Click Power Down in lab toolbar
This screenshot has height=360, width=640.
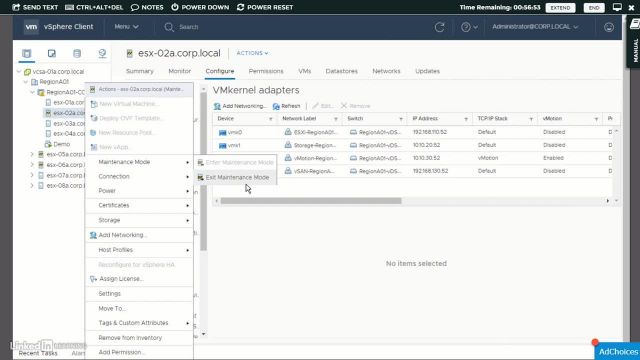tap(200, 7)
